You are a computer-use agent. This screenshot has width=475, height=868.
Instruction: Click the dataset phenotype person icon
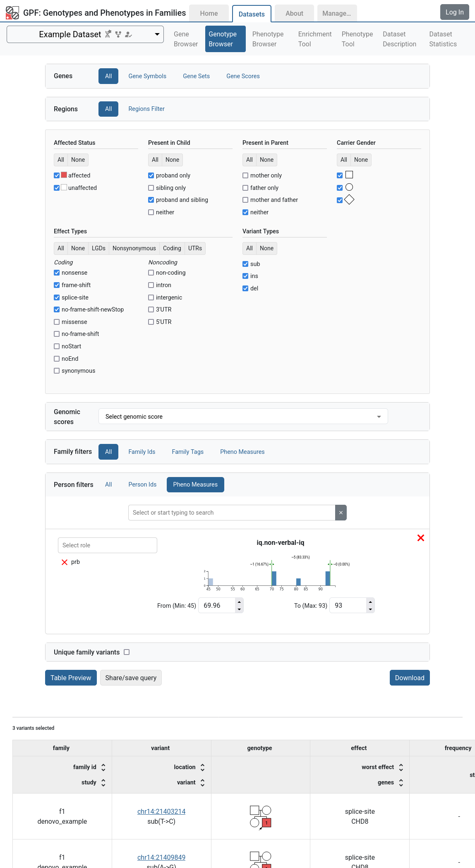tap(129, 34)
